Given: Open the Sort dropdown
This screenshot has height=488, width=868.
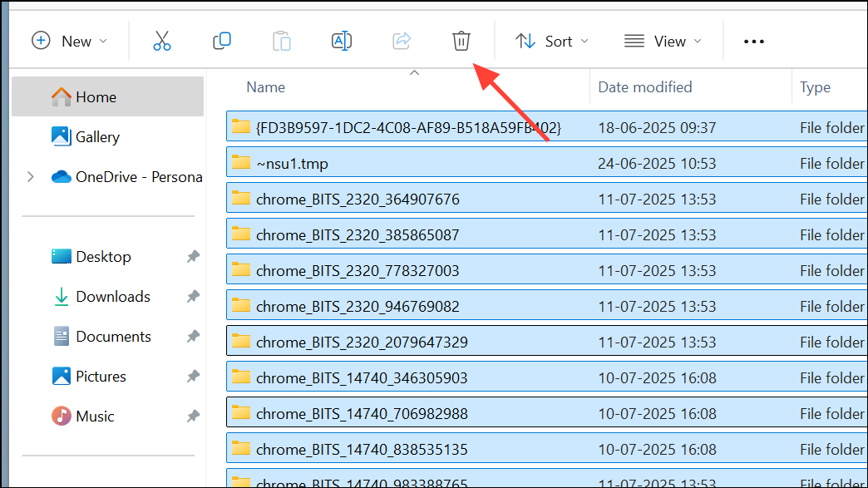Looking at the screenshot, I should tap(551, 40).
